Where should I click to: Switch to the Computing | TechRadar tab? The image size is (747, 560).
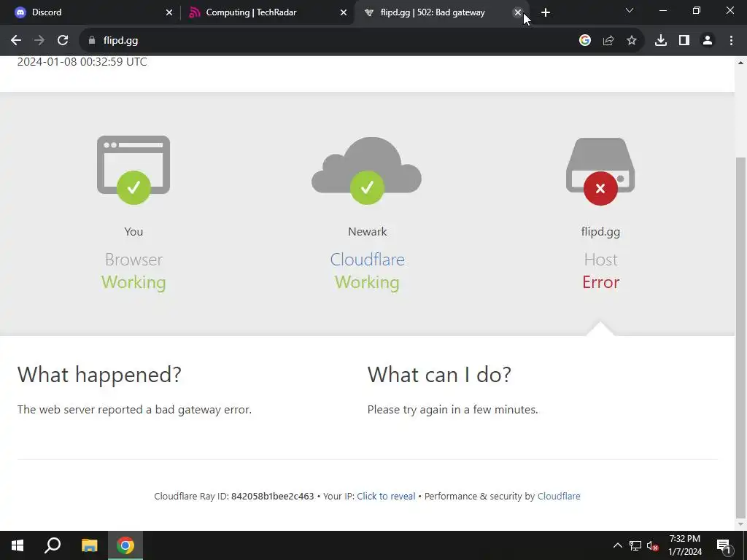click(x=267, y=12)
